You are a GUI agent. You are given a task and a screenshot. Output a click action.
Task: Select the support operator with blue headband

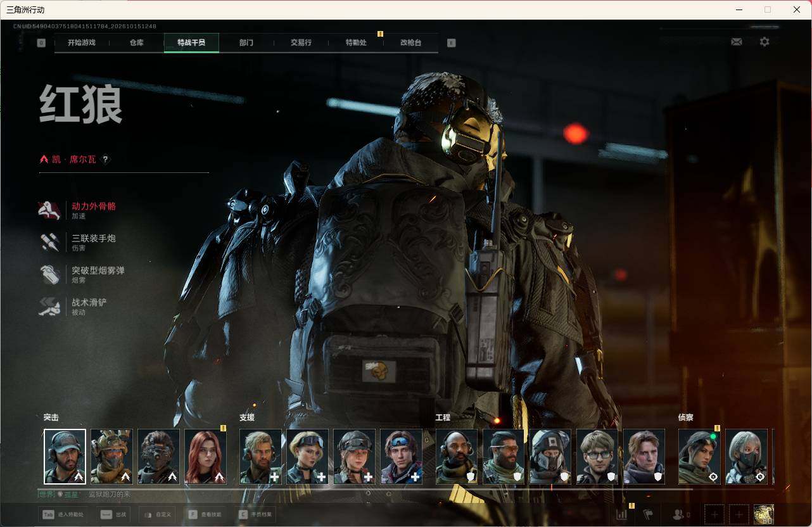(x=402, y=457)
